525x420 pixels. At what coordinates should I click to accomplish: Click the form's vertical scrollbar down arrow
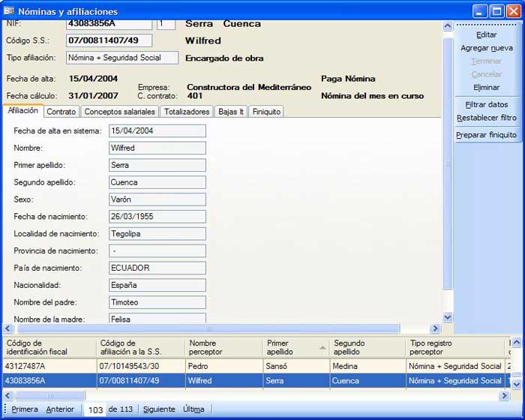(x=448, y=317)
